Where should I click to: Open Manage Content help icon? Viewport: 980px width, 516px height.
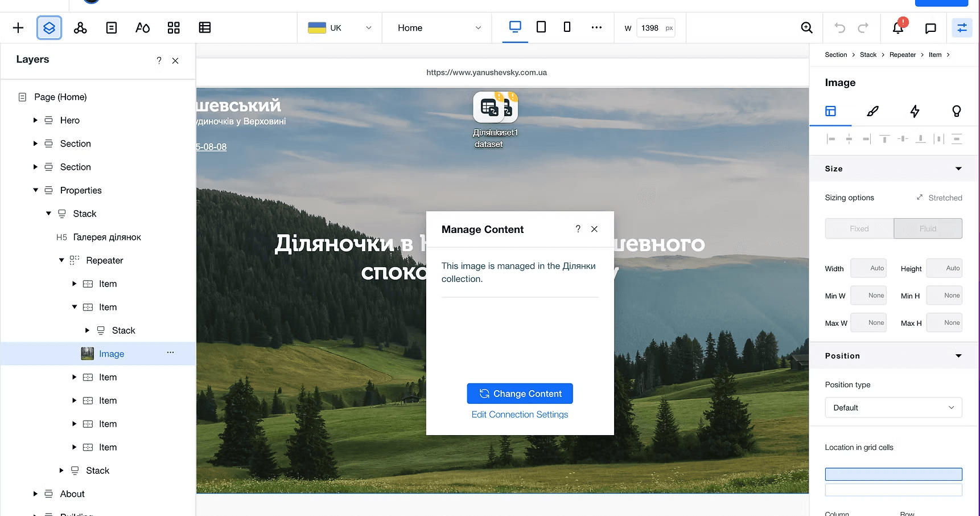point(578,229)
